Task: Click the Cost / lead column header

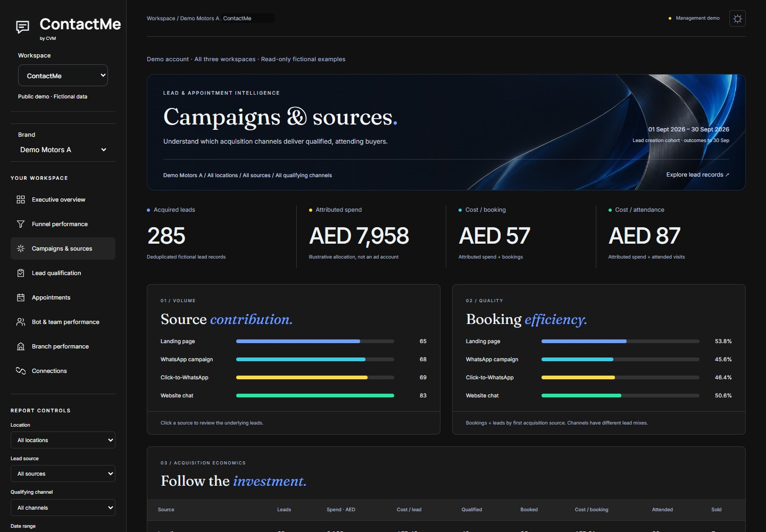Action: coord(409,510)
